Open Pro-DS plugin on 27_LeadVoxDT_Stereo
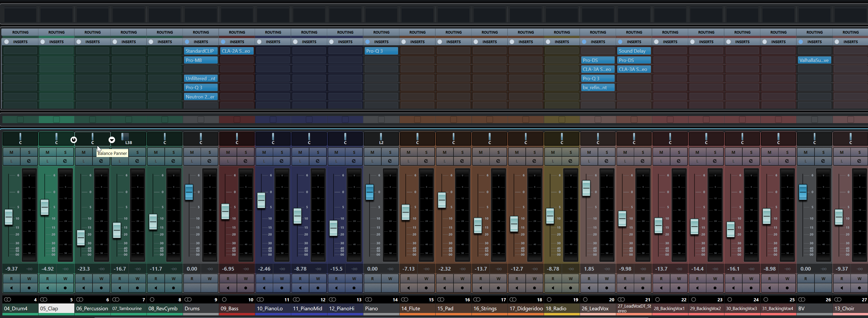The height and width of the screenshot is (318, 868). (634, 60)
